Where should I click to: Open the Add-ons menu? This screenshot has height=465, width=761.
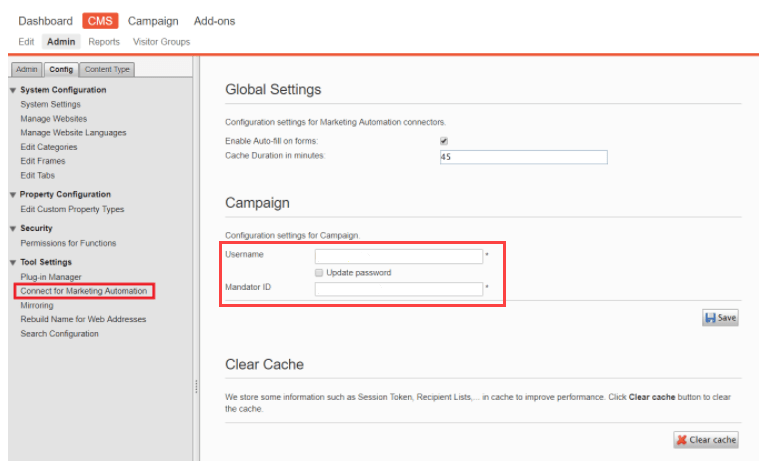pos(217,21)
